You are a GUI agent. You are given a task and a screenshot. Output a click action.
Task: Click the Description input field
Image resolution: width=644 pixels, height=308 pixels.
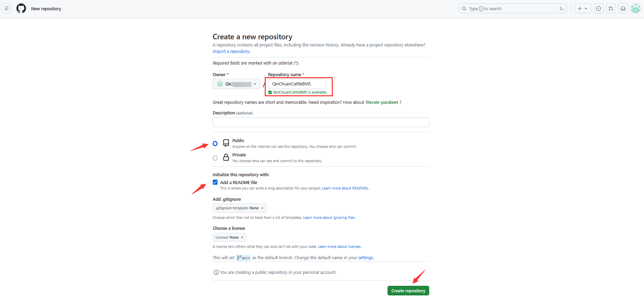tap(320, 122)
